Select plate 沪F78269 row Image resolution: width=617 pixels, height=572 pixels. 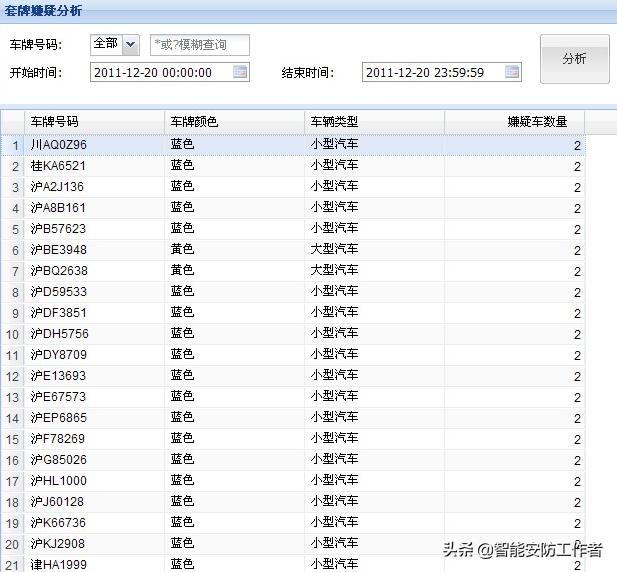[293, 439]
